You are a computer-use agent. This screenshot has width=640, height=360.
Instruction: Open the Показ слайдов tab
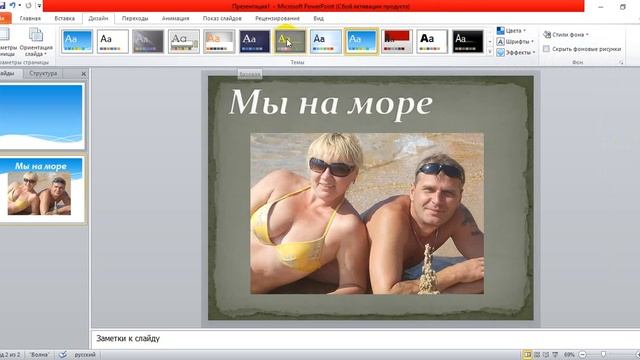222,18
